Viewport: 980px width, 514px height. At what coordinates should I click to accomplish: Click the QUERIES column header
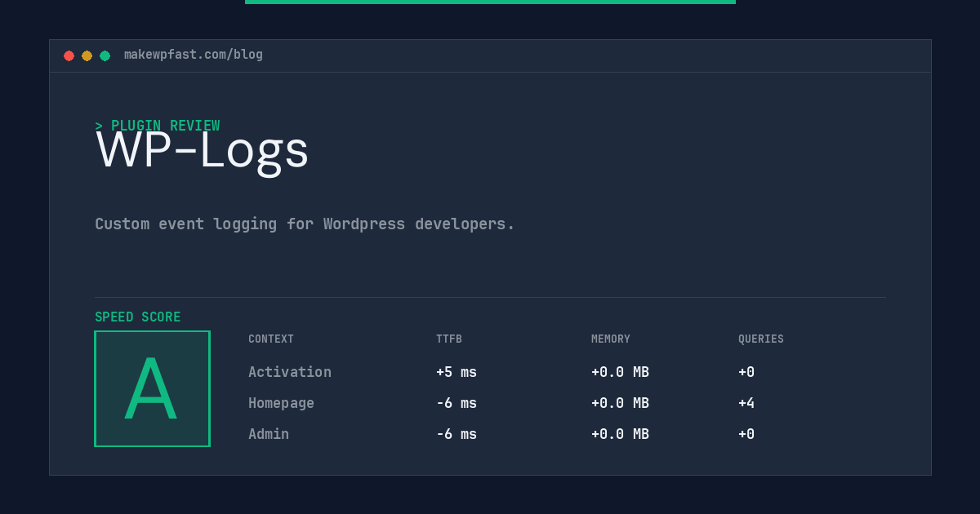pos(761,339)
